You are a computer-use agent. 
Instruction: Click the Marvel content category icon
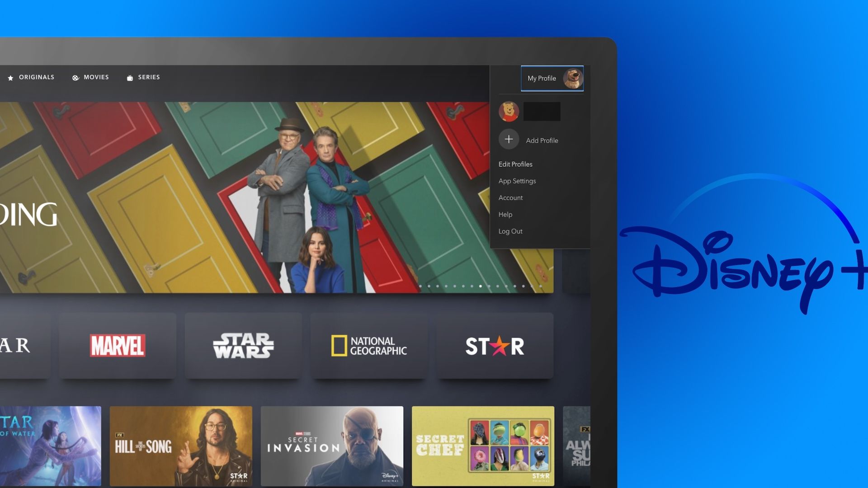pos(118,345)
